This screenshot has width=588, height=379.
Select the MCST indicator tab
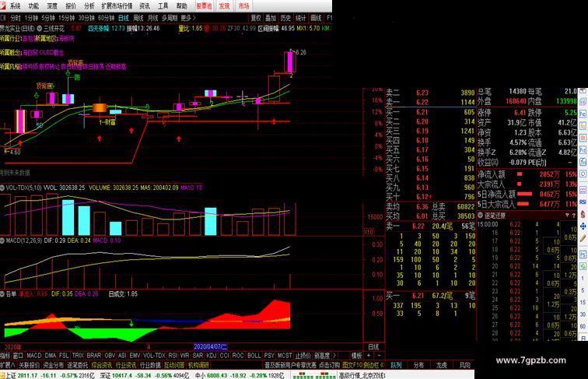click(x=284, y=356)
